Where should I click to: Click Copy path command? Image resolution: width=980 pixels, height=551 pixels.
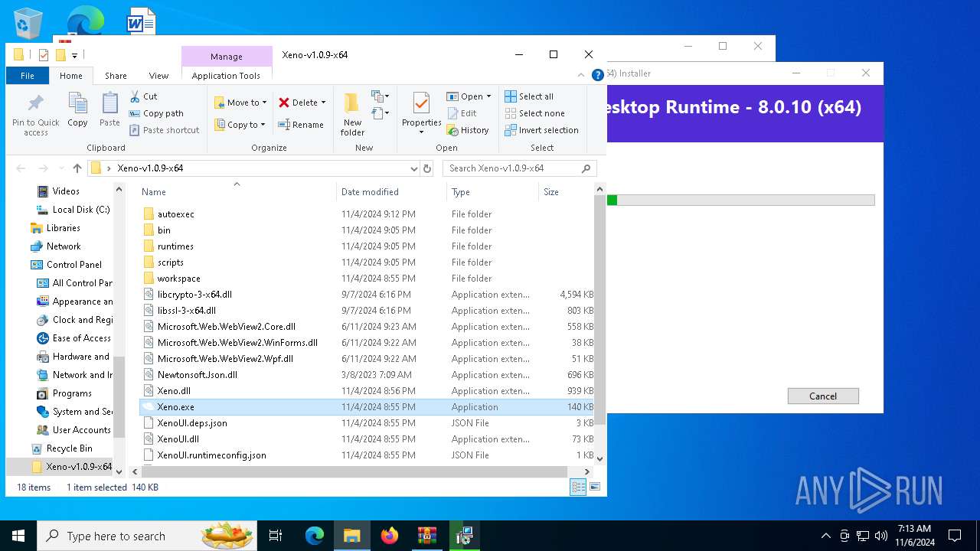157,113
